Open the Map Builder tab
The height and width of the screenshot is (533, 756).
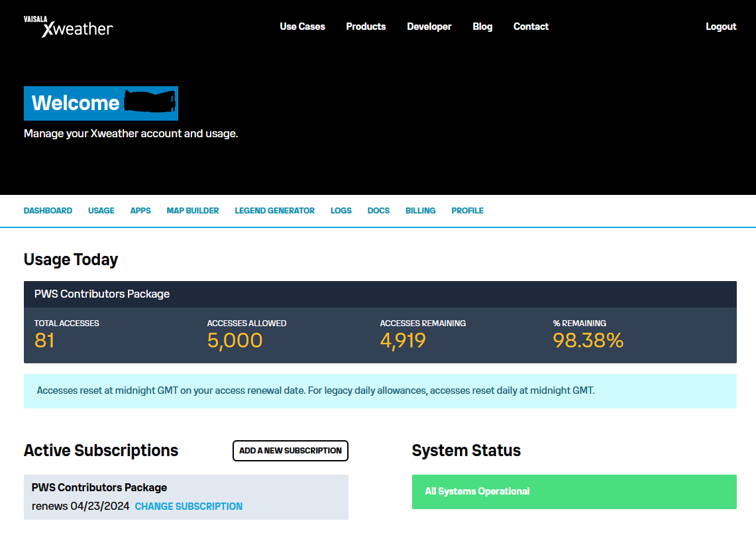(192, 211)
